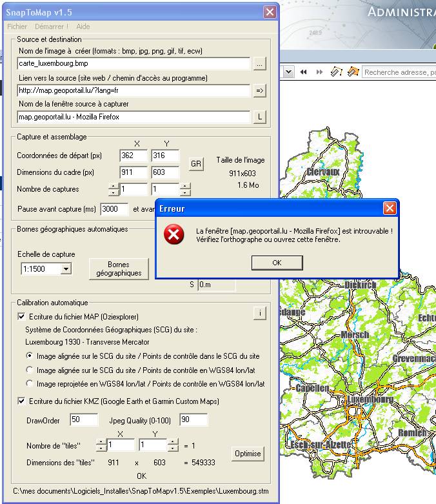The height and width of the screenshot is (504, 436).
Task: Click Clervaux label on the map
Action: (x=323, y=172)
